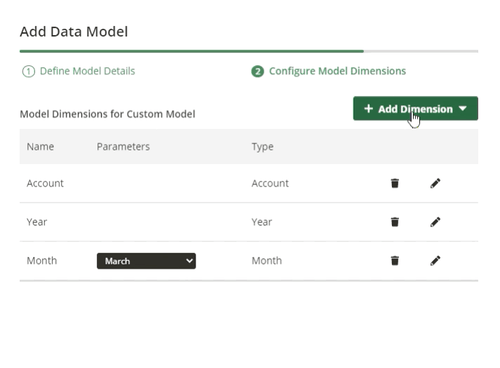Click the Month type cell

267,261
